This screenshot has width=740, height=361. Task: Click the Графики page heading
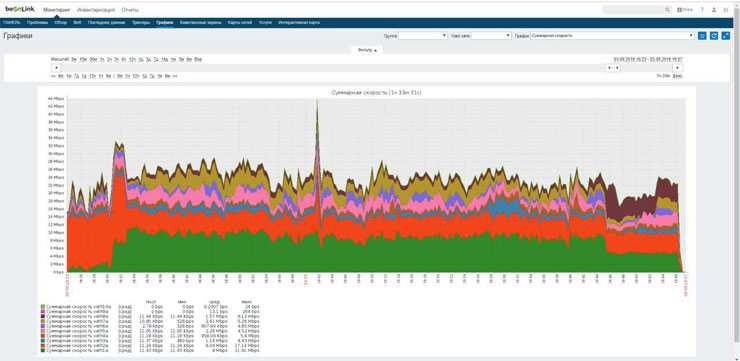click(18, 36)
